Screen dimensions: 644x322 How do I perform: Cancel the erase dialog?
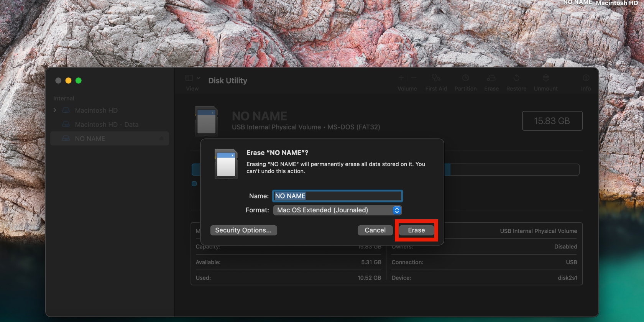pos(375,230)
